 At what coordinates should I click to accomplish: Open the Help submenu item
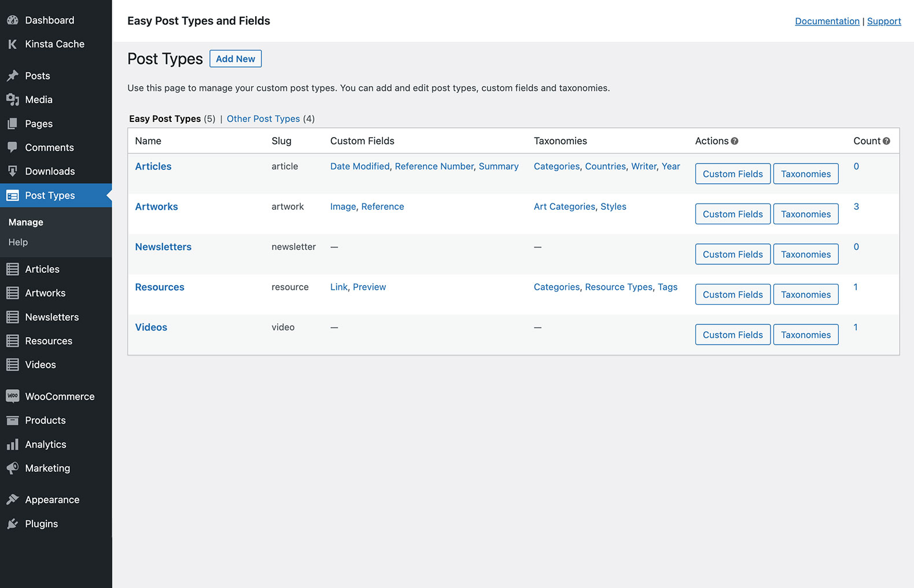pyautogui.click(x=18, y=242)
